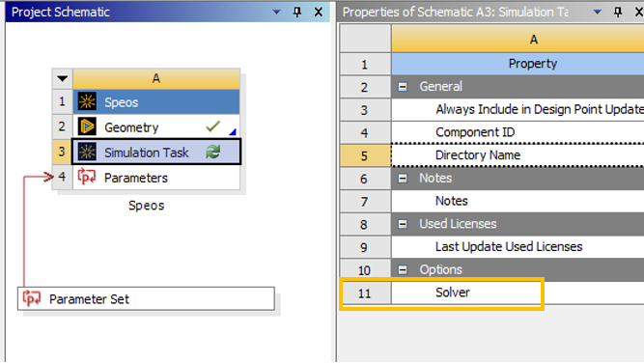Image resolution: width=644 pixels, height=363 pixels.
Task: Open the Speos system menu arrow
Action: pos(63,78)
